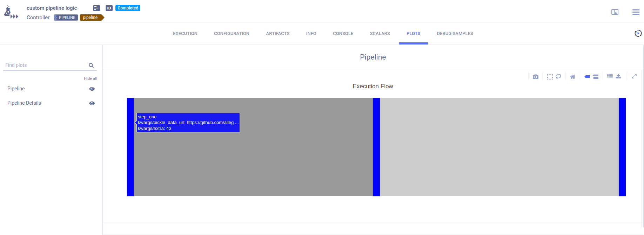This screenshot has height=235, width=644.
Task: Hide the Pipeline Details plot using eye icon
Action: 92,103
